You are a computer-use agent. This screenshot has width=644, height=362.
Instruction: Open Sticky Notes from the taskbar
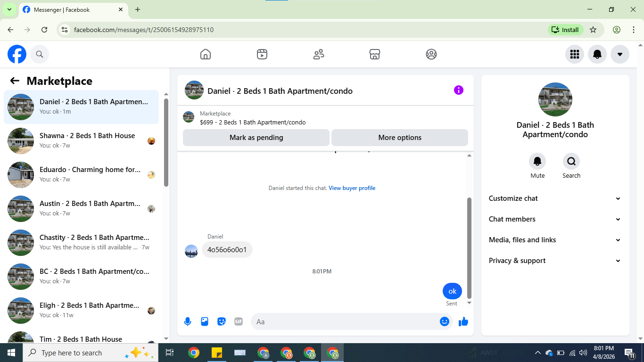pyautogui.click(x=217, y=353)
